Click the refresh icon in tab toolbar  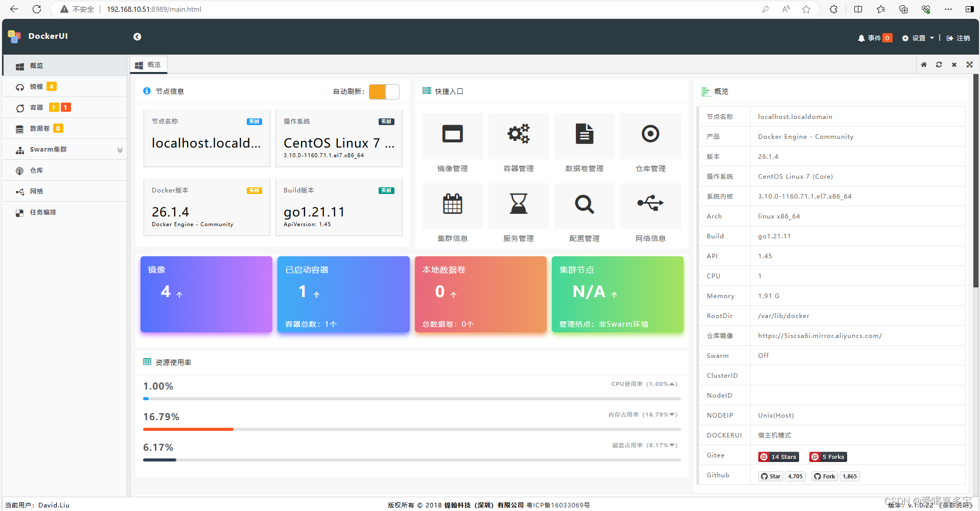[x=939, y=65]
